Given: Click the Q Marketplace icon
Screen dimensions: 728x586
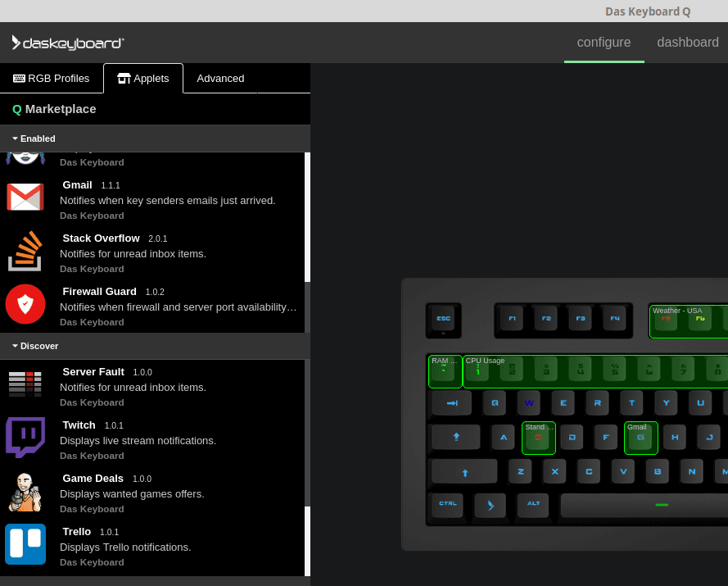Looking at the screenshot, I should click(17, 108).
